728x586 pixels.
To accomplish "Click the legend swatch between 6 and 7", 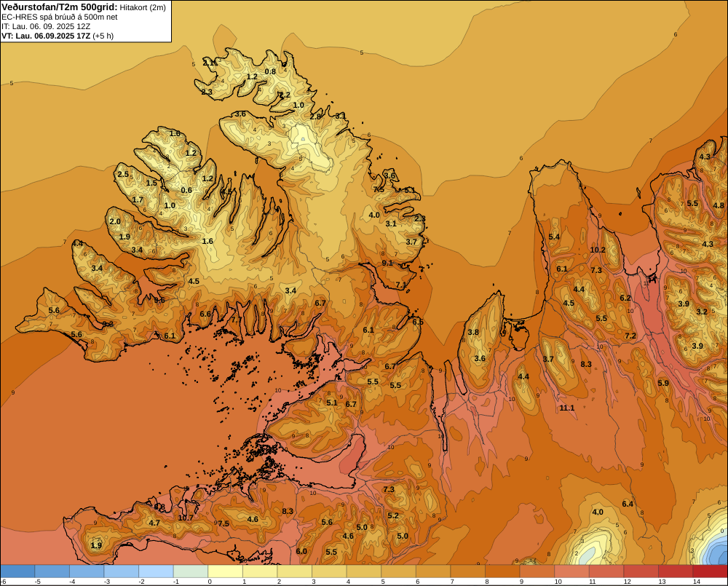I will click(x=433, y=571).
